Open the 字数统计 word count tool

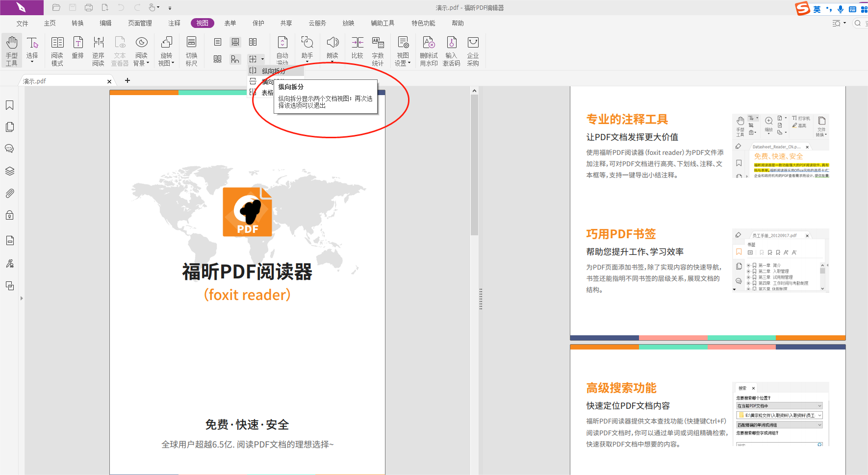(378, 49)
